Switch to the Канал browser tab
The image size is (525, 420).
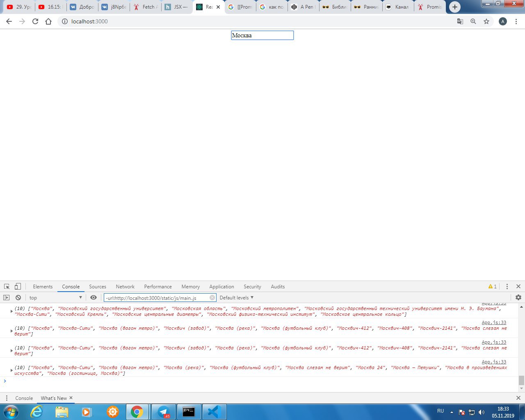pyautogui.click(x=398, y=7)
